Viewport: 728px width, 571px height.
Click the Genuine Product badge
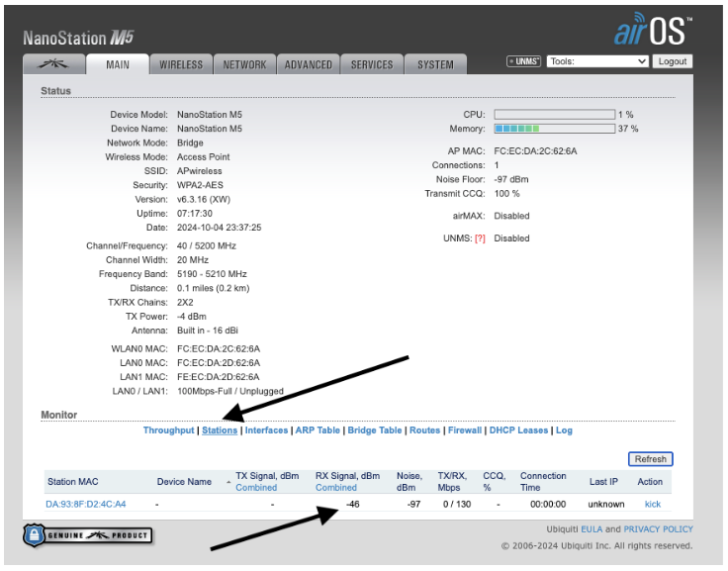88,535
